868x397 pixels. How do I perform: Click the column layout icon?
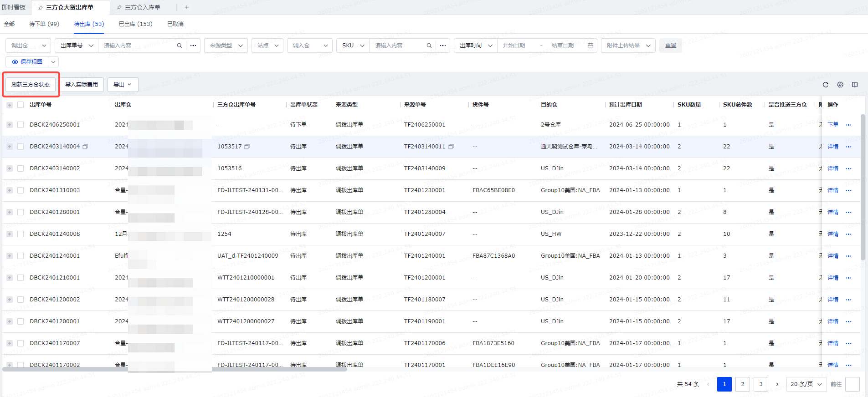click(854, 85)
